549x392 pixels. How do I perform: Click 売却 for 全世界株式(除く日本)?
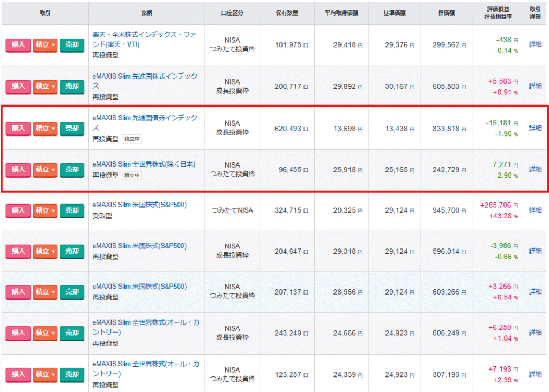click(72, 170)
